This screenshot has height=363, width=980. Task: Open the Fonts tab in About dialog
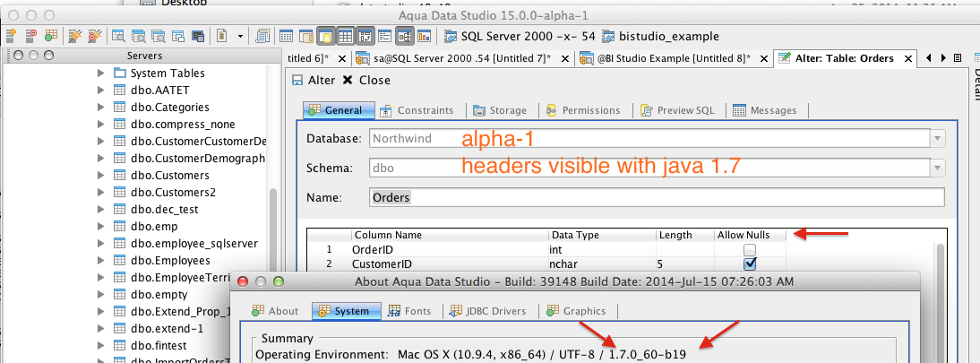click(x=410, y=310)
